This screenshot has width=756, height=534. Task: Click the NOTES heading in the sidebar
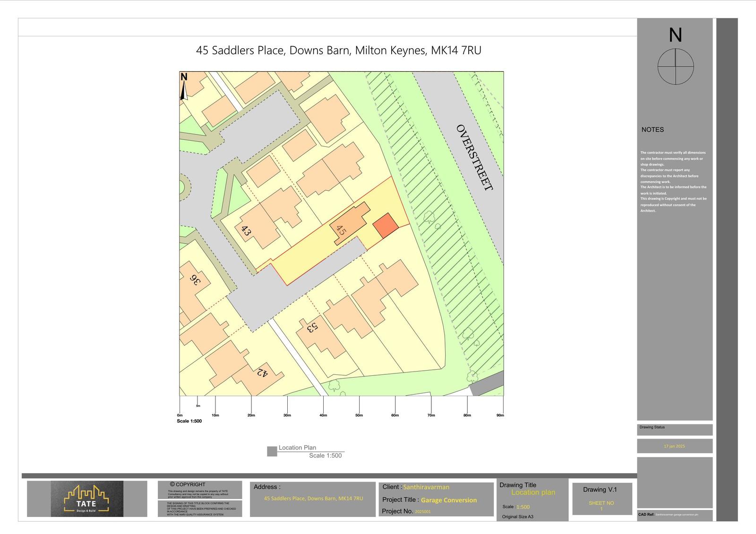(x=652, y=129)
